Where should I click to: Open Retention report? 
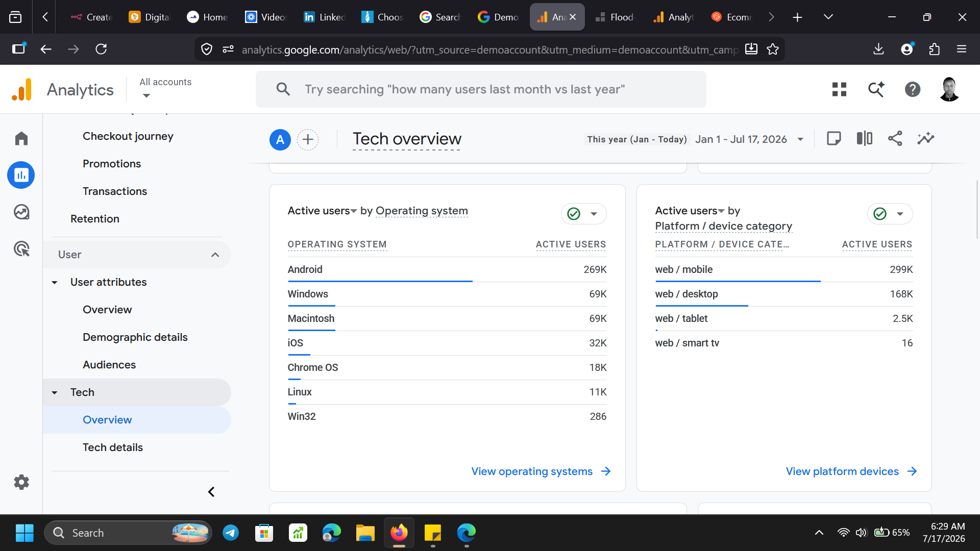[95, 219]
